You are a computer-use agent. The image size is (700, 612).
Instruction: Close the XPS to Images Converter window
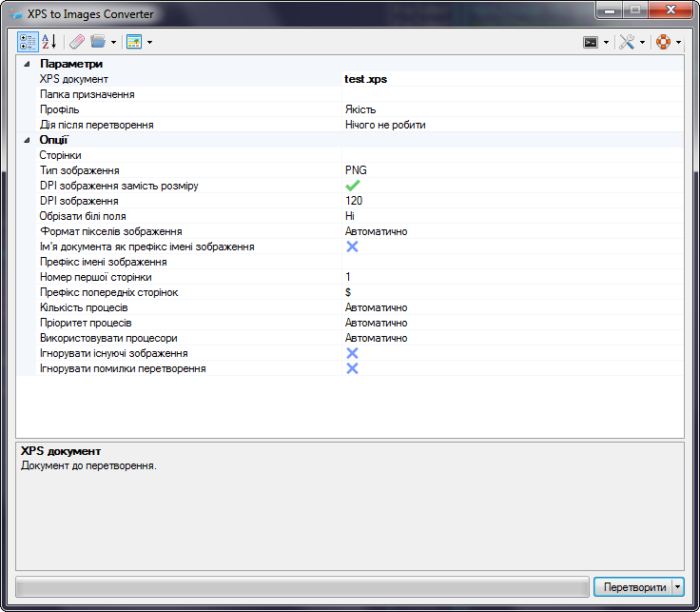tap(671, 10)
